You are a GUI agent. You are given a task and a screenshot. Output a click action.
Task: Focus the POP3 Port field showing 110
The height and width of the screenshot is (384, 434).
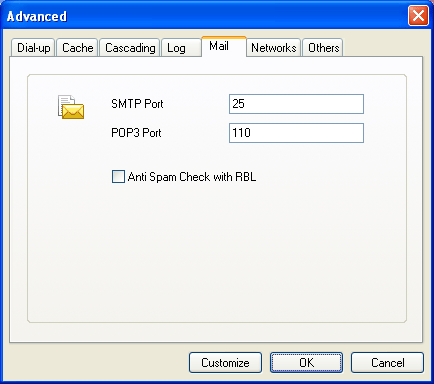pos(296,133)
